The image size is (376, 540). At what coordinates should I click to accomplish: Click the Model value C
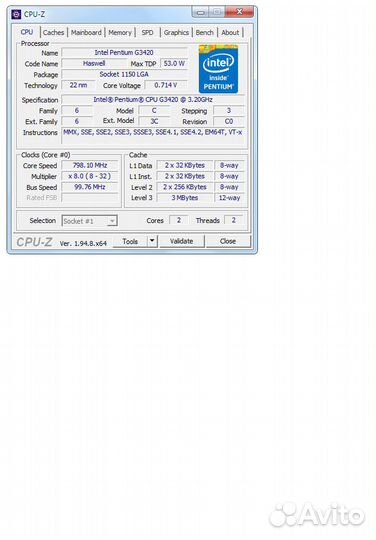coord(154,111)
